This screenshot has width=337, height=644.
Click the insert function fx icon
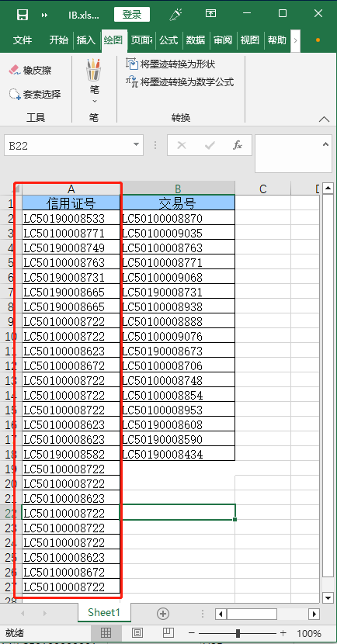pos(238,145)
